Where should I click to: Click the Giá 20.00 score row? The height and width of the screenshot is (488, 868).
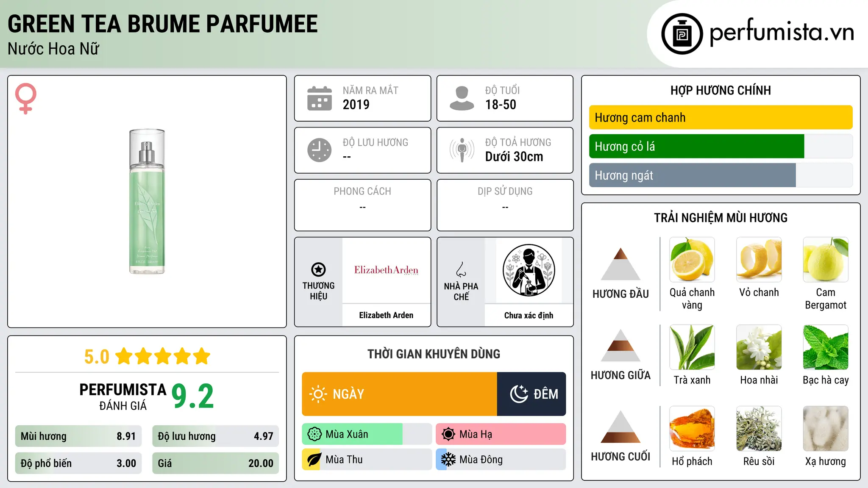(215, 463)
